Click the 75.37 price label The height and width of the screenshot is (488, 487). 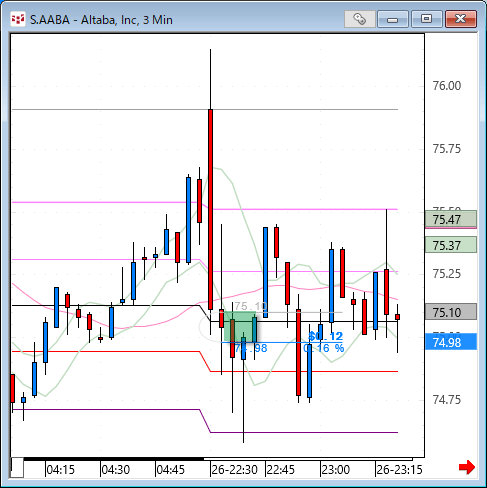[x=451, y=245]
